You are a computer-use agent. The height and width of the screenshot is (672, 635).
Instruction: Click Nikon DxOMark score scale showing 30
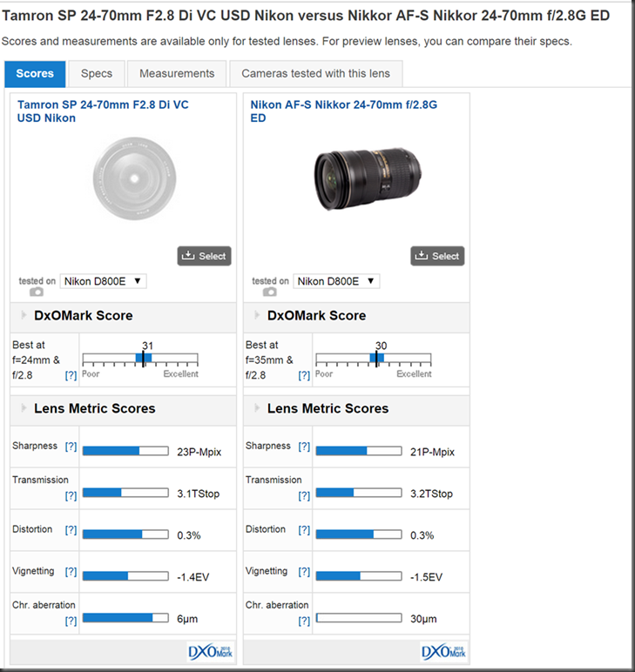click(x=374, y=360)
